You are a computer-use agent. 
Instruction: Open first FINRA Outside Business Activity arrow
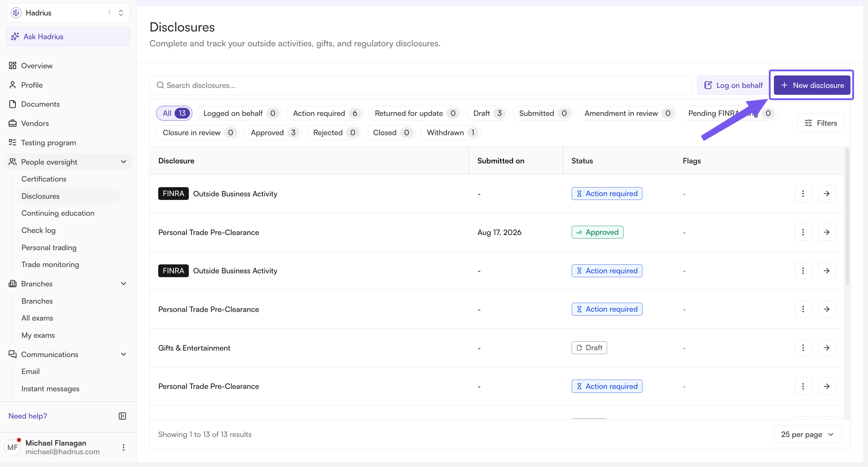[x=826, y=194]
